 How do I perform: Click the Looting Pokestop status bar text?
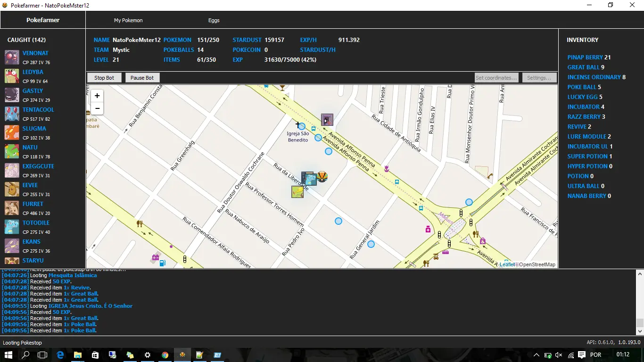(22, 343)
